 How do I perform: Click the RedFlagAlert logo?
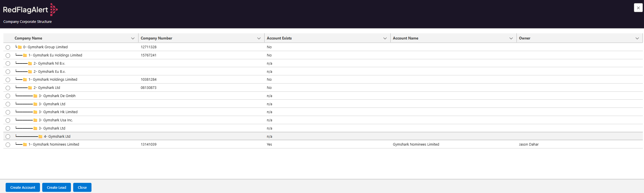tap(30, 10)
